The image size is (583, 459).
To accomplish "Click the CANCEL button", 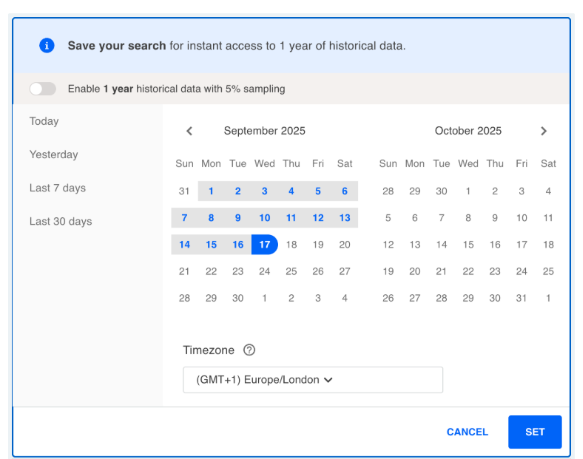I will tap(467, 432).
